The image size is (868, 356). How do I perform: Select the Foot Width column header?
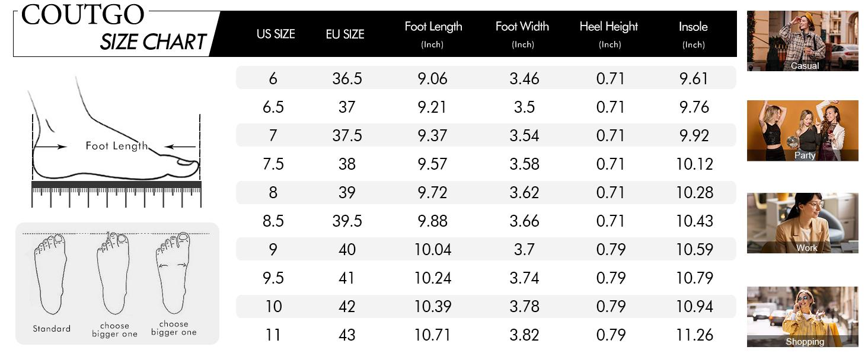[x=522, y=34]
